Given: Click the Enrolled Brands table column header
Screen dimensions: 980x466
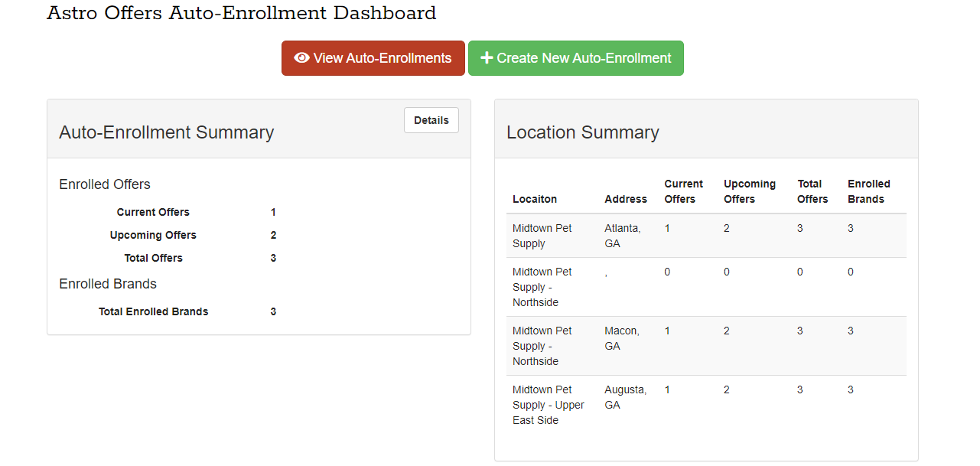Looking at the screenshot, I should [x=868, y=191].
